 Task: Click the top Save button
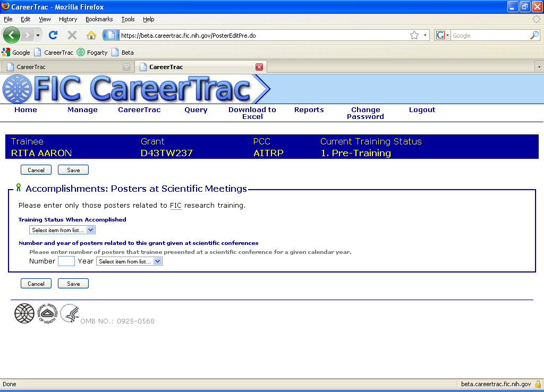point(73,170)
